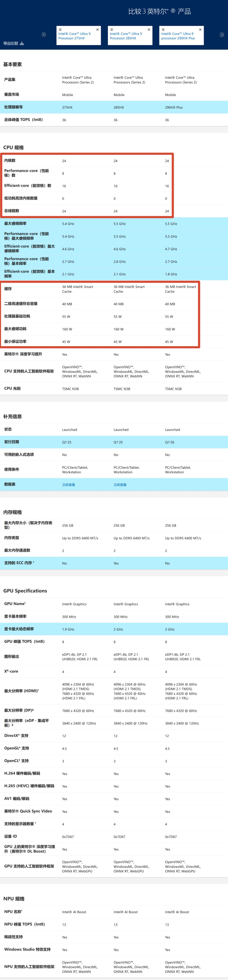Click the 最大内存通道数 row label
228x980 pixels.
pos(17,550)
